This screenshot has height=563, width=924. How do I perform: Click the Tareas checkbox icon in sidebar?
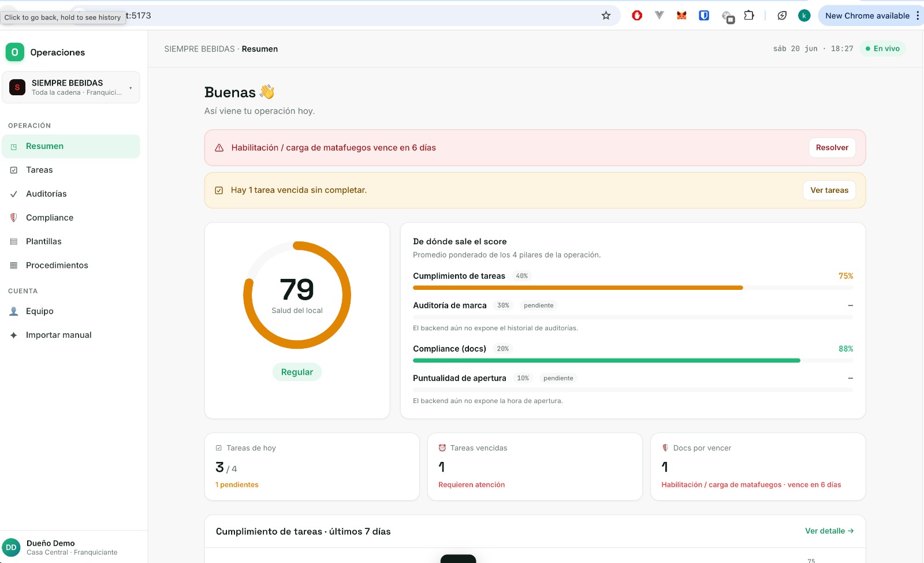(14, 170)
